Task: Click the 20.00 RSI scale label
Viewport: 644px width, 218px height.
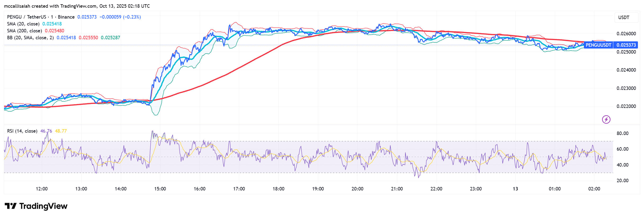Action: [x=622, y=181]
